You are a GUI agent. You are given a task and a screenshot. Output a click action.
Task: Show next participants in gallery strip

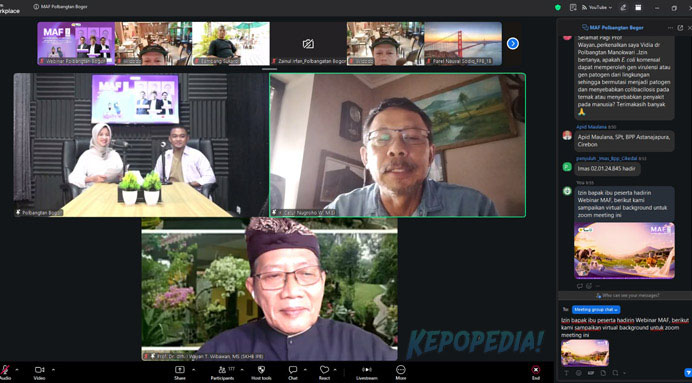[x=512, y=43]
